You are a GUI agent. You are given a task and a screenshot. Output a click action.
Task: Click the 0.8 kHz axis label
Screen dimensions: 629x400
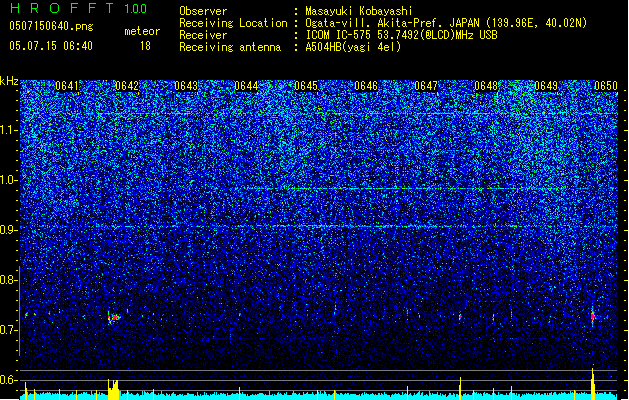tap(9, 280)
